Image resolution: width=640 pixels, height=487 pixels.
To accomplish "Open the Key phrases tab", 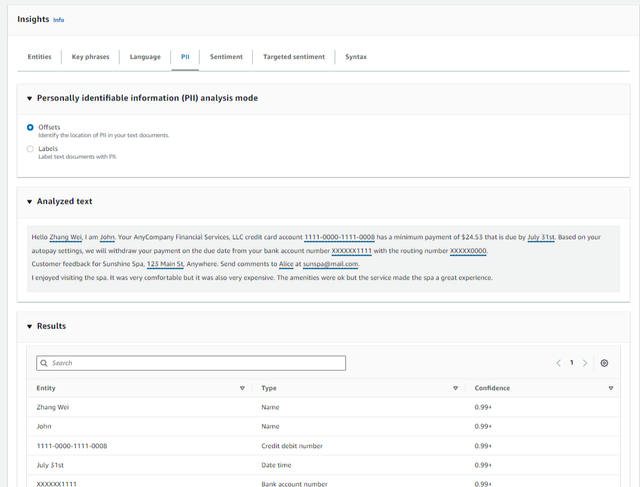I will 90,57.
